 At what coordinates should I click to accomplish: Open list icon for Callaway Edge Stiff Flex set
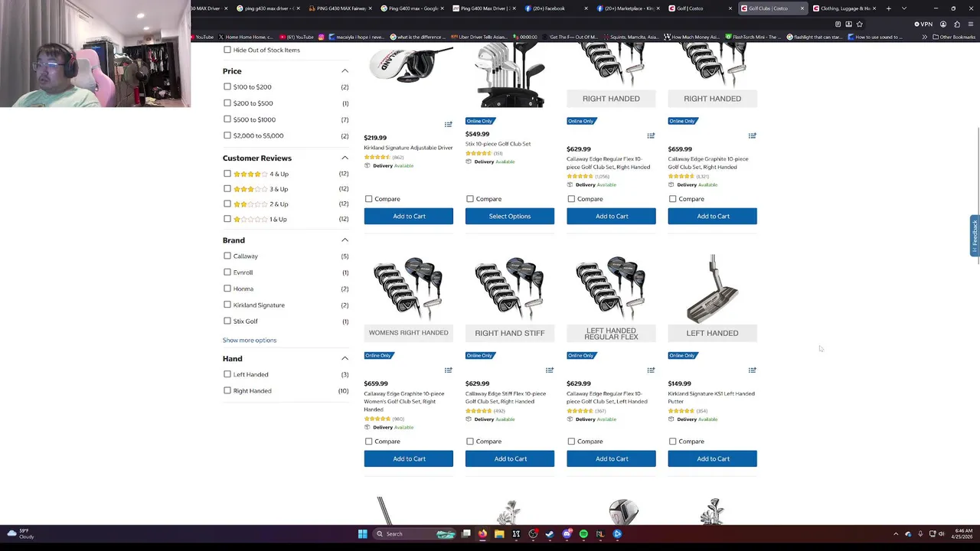click(x=550, y=370)
